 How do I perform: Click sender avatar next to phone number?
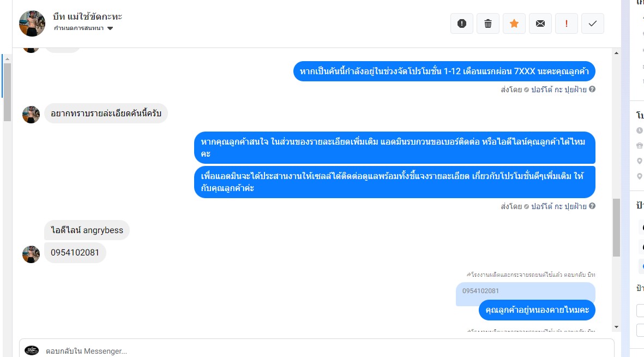coord(31,254)
